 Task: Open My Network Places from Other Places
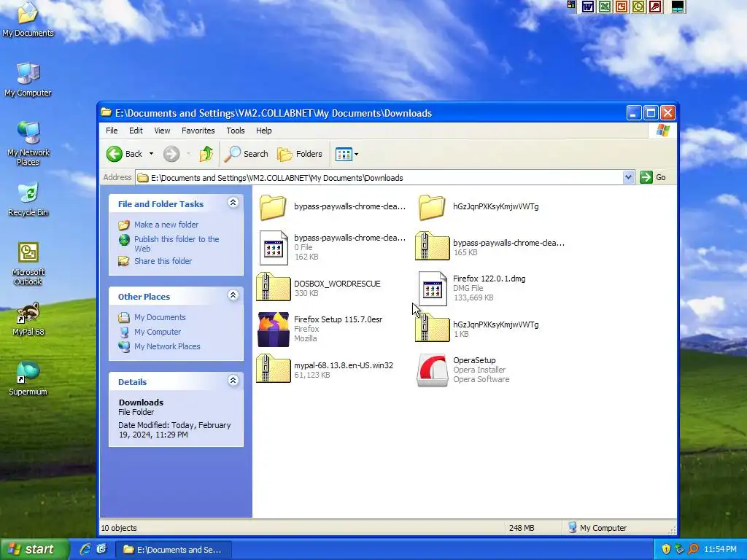[167, 346]
